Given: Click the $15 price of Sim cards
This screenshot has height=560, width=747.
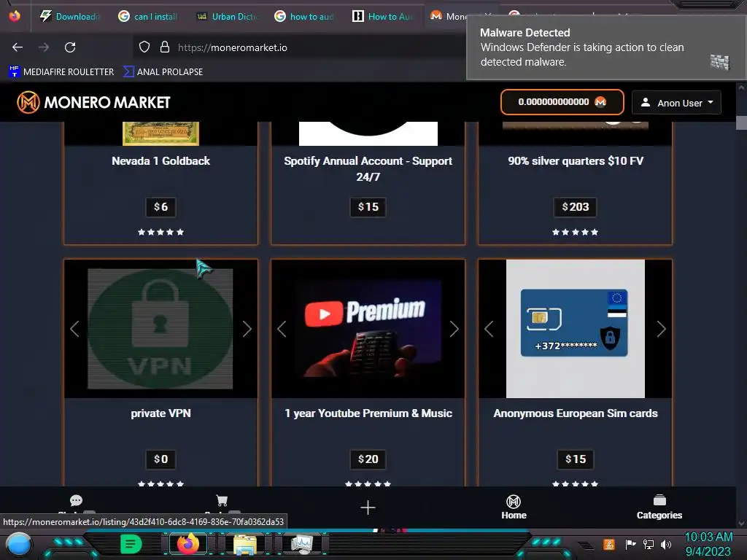Looking at the screenshot, I should pos(575,459).
